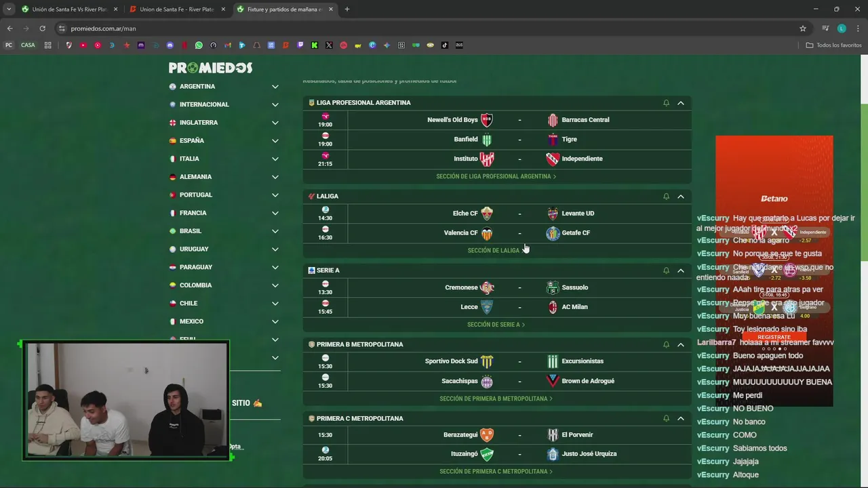Viewport: 868px width, 488px height.
Task: Click the Sportivo Dock Sud crest
Action: coord(486,361)
